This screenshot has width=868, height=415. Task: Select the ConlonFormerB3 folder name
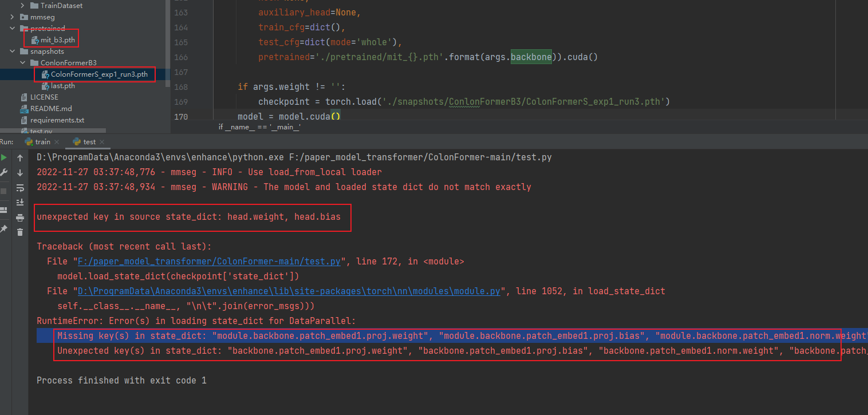68,63
